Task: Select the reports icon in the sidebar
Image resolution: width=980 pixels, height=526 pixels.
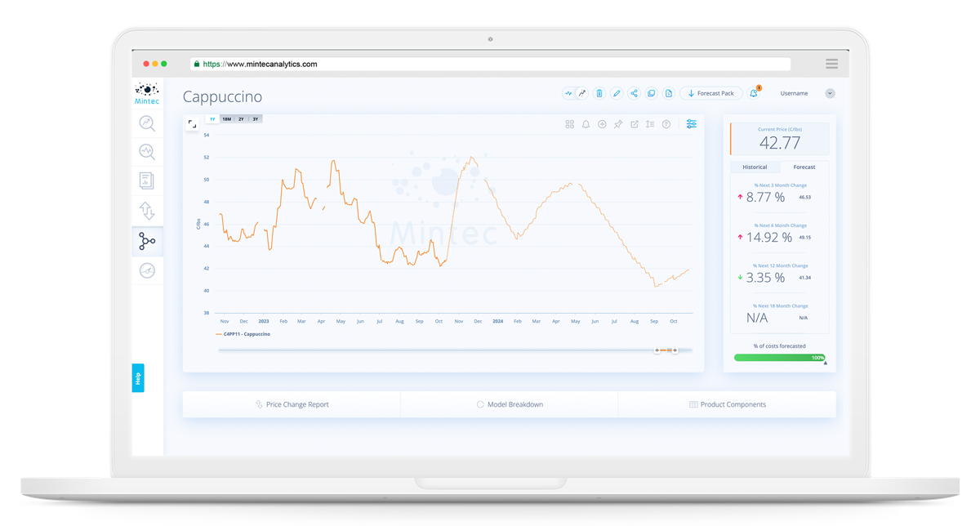Action: click(147, 180)
